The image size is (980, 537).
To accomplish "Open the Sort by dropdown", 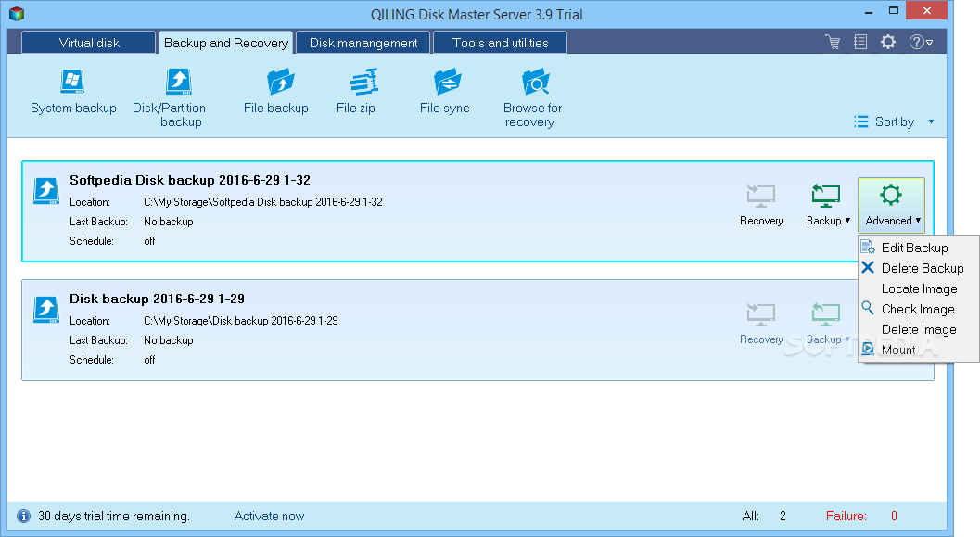I will click(895, 121).
